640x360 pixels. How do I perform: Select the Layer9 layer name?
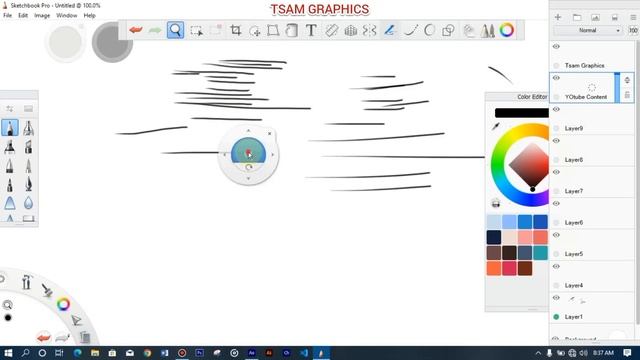pyautogui.click(x=573, y=128)
